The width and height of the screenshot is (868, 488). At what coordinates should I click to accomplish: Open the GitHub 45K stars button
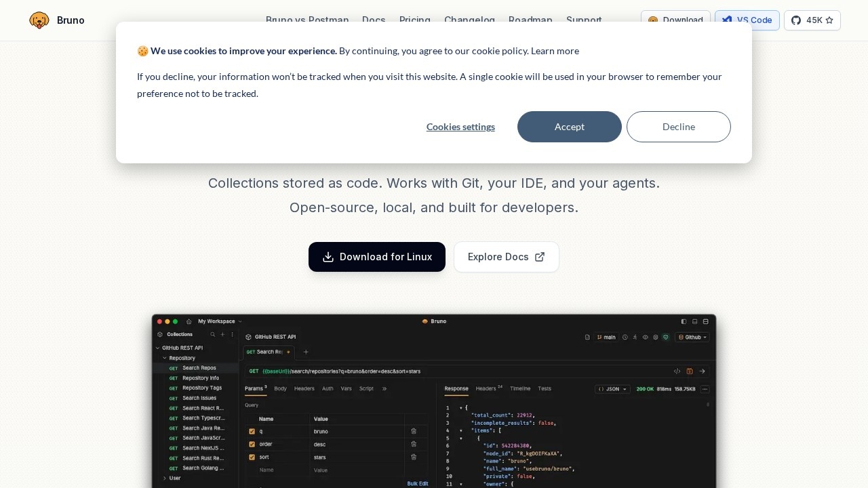click(812, 20)
